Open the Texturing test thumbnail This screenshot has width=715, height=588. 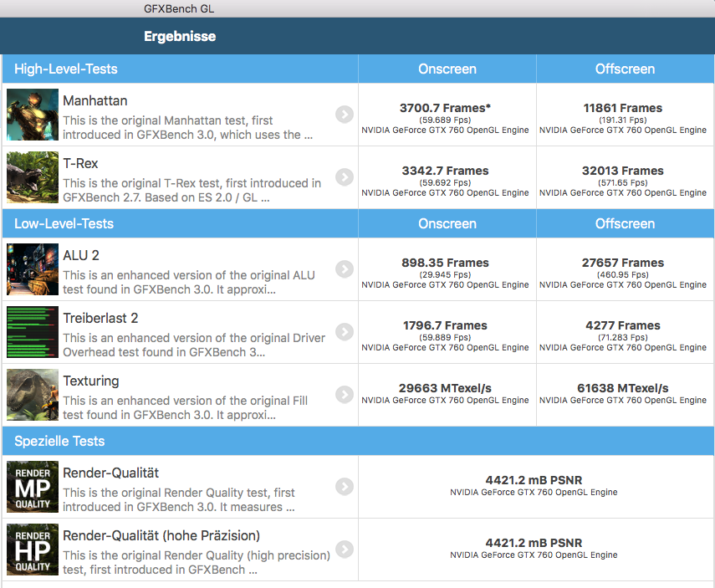33,395
